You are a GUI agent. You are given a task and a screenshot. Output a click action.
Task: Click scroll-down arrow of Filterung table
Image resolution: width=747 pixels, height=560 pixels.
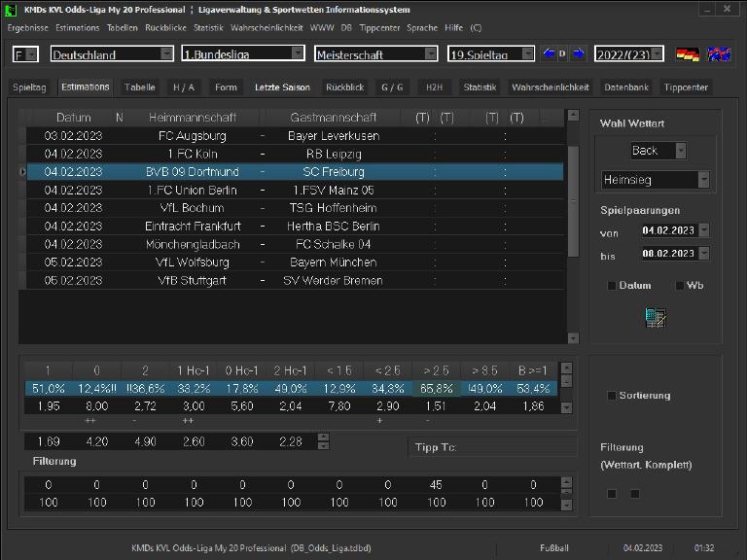(566, 505)
